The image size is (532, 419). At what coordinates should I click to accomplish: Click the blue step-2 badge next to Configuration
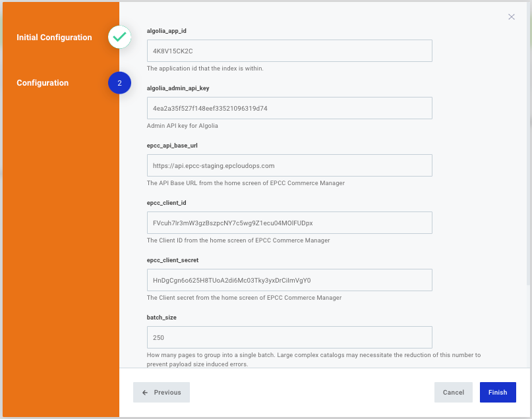pos(119,82)
